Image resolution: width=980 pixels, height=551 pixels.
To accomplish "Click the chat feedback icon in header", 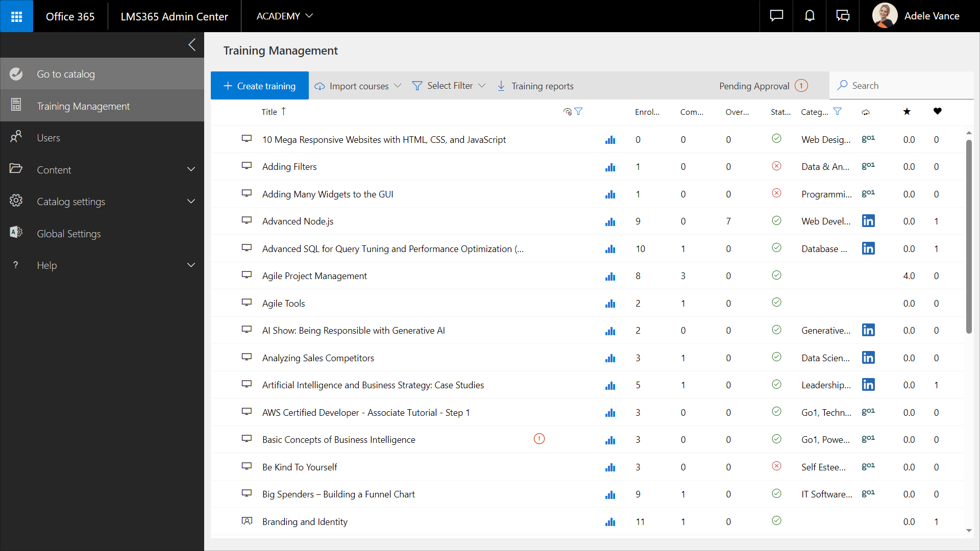I will click(776, 16).
